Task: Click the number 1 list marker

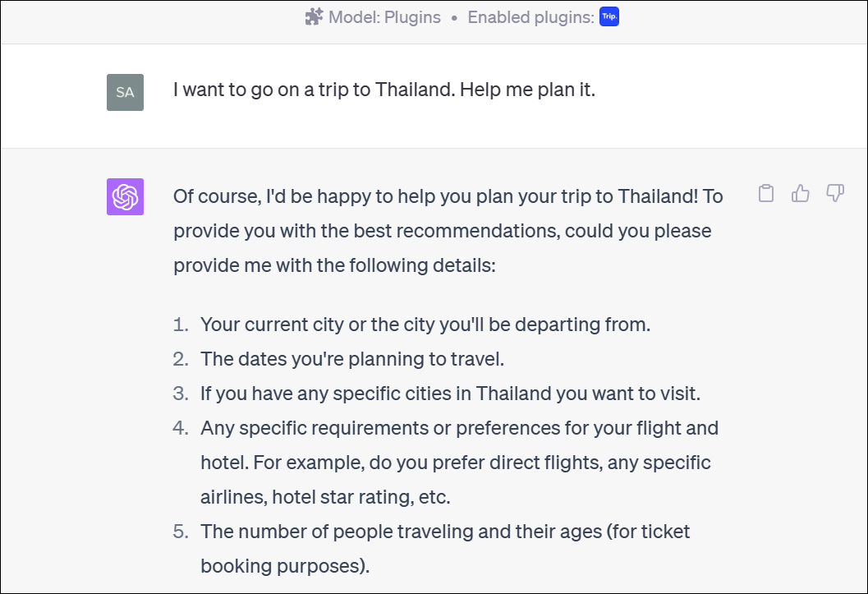Action: (x=181, y=325)
